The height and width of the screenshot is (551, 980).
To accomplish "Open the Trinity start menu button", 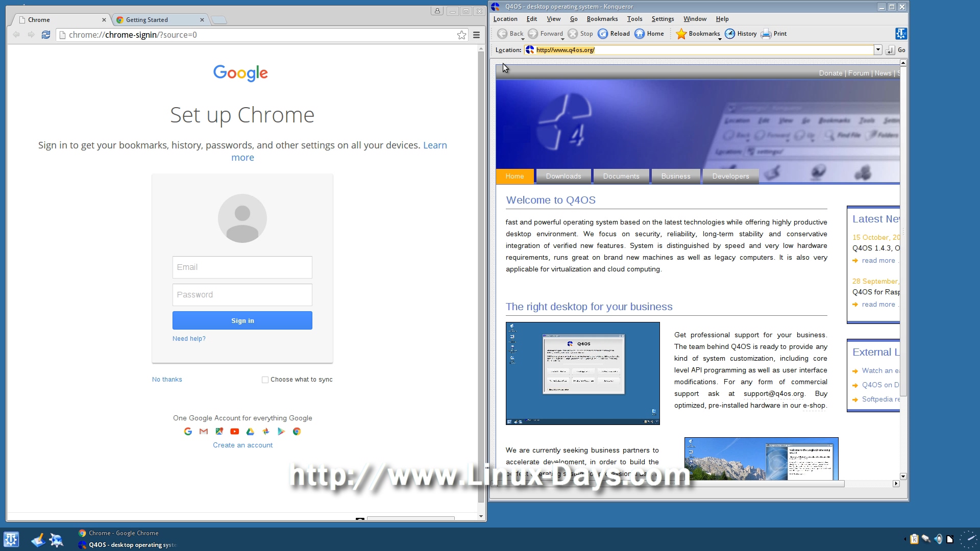I will 11,539.
